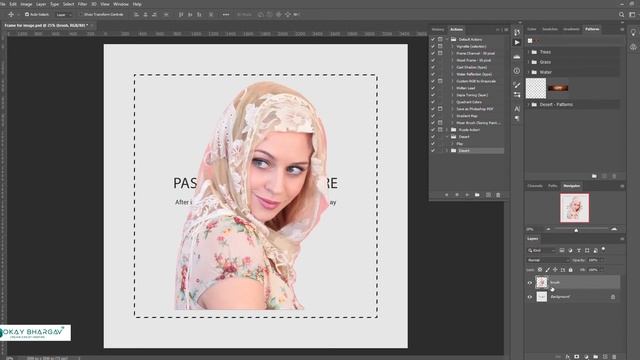Select the Quadrant Colors action

click(x=469, y=102)
